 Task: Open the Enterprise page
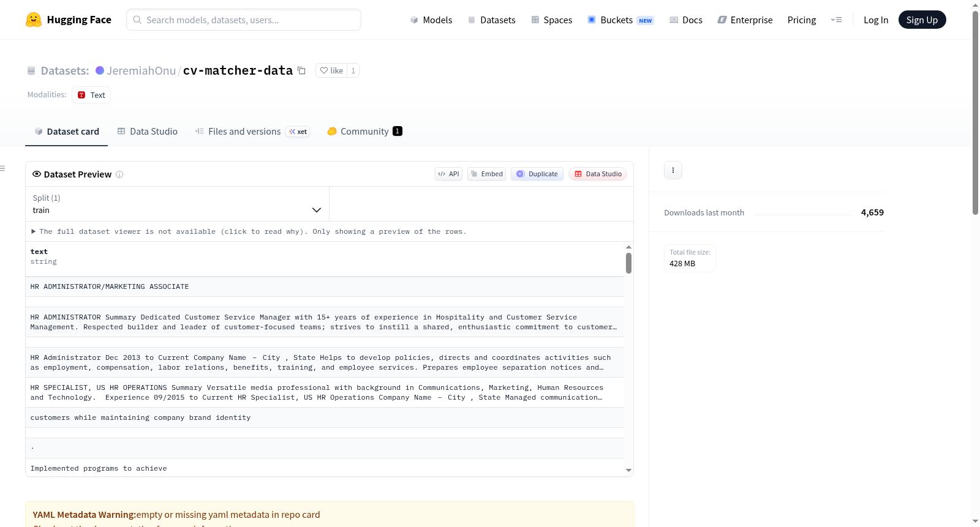click(x=745, y=20)
